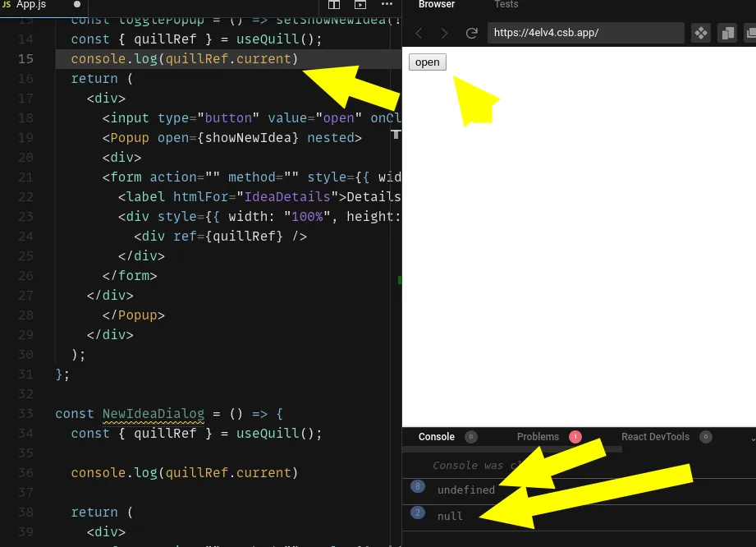The width and height of the screenshot is (756, 547).
Task: Click the null log repeat count badge
Action: tap(418, 513)
